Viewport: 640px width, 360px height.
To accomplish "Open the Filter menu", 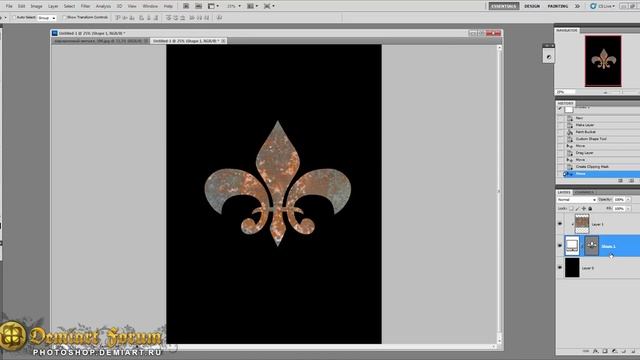I will (x=85, y=6).
